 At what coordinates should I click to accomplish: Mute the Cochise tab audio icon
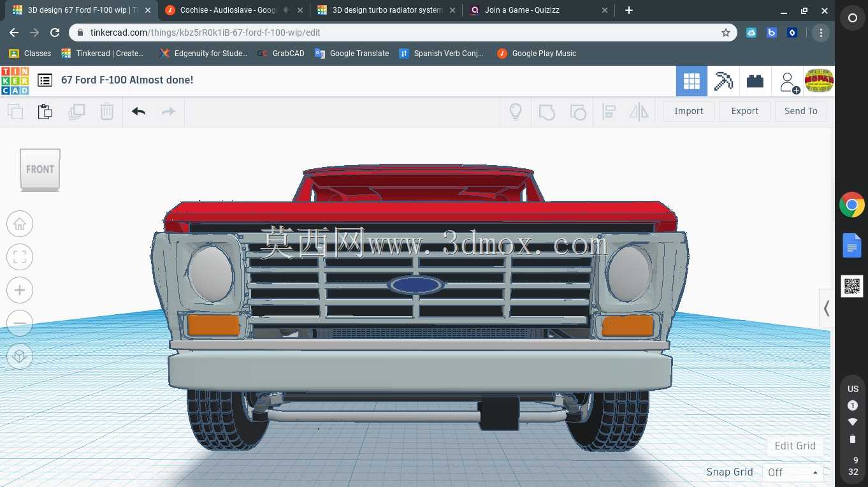pyautogui.click(x=286, y=10)
